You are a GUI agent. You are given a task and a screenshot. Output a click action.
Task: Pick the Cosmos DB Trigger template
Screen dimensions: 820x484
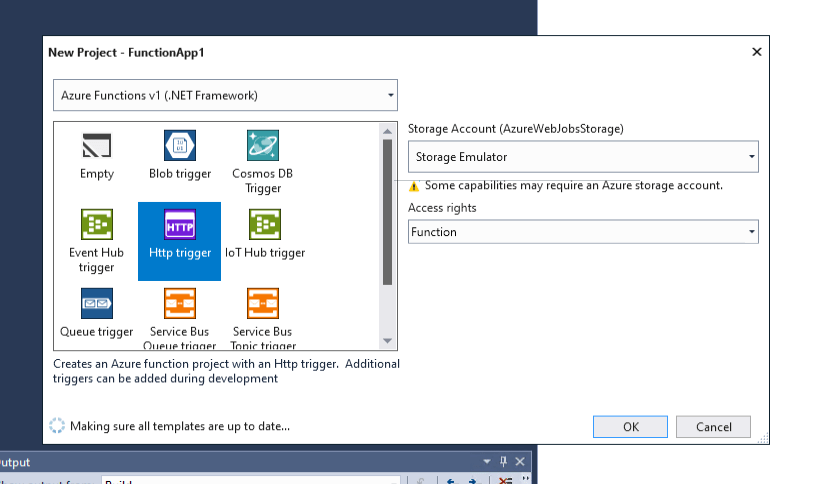point(263,162)
